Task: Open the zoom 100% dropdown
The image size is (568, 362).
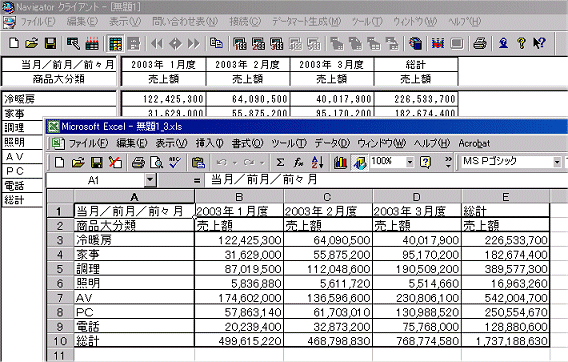Action: (x=410, y=162)
